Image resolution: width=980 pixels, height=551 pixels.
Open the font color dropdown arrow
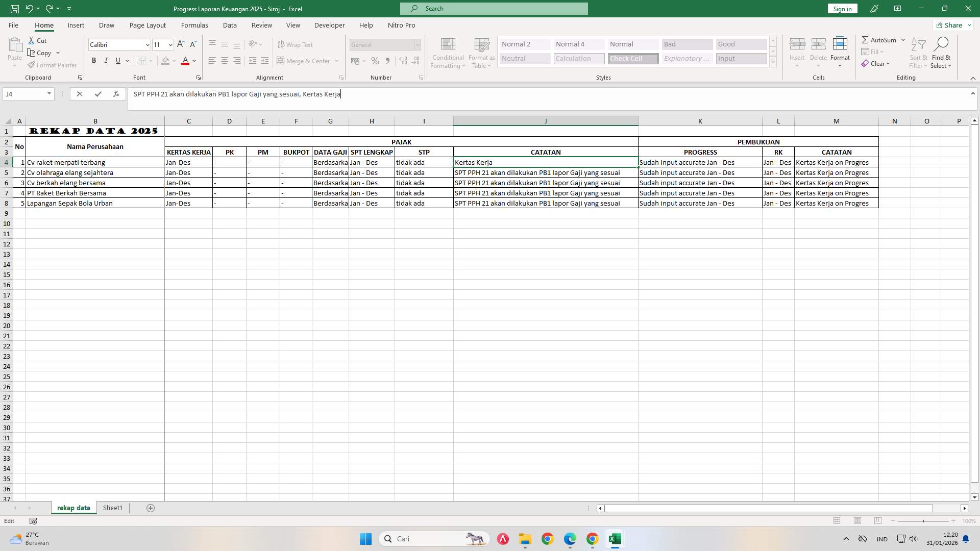[x=194, y=61]
